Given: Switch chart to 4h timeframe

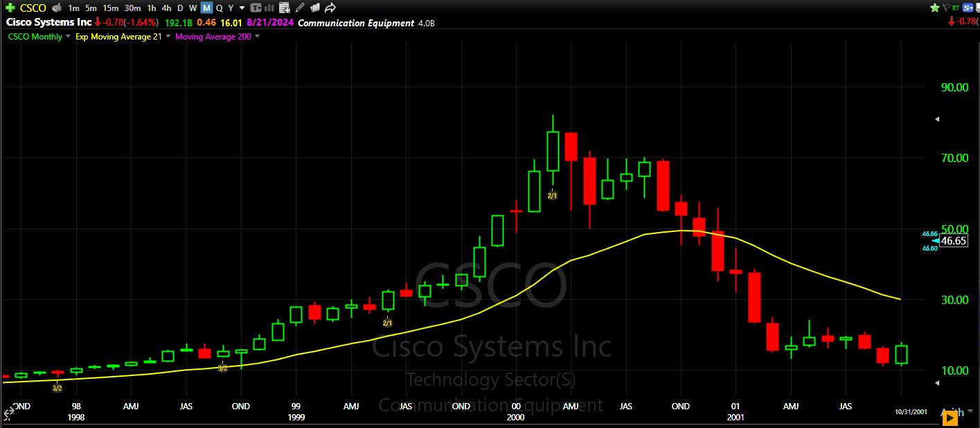Looking at the screenshot, I should (166, 8).
